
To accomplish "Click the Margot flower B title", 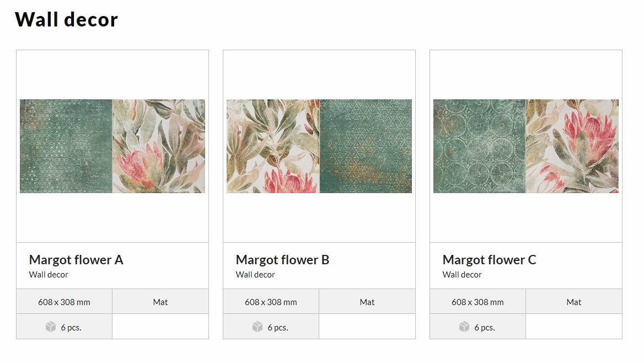I will point(282,260).
